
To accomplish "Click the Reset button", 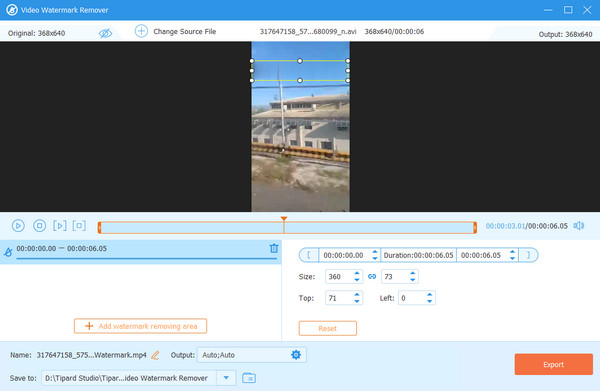I will click(328, 328).
